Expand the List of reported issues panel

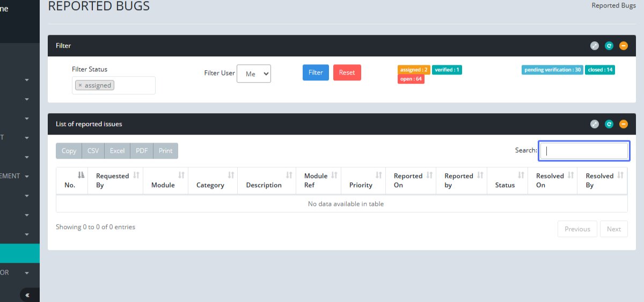(594, 124)
